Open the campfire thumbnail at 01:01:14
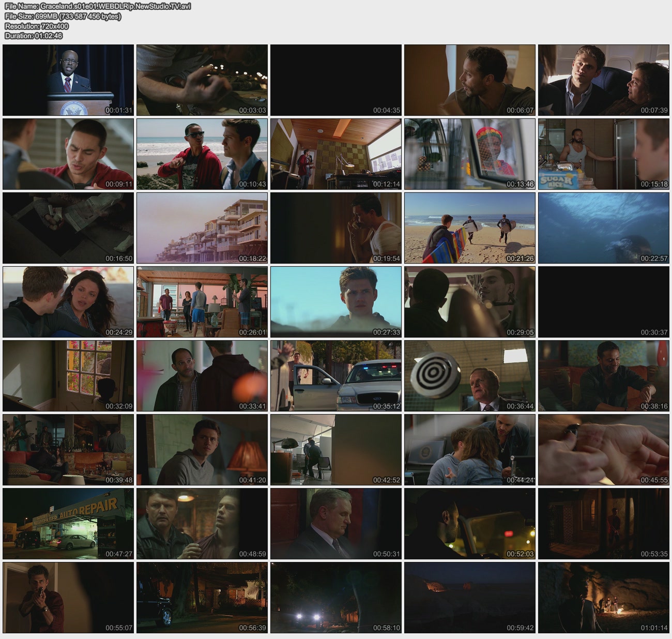This screenshot has height=639, width=672. point(603,597)
